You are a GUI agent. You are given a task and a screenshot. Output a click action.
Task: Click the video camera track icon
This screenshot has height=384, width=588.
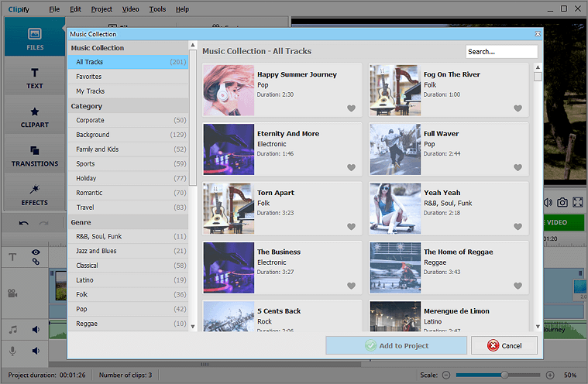tap(12, 293)
